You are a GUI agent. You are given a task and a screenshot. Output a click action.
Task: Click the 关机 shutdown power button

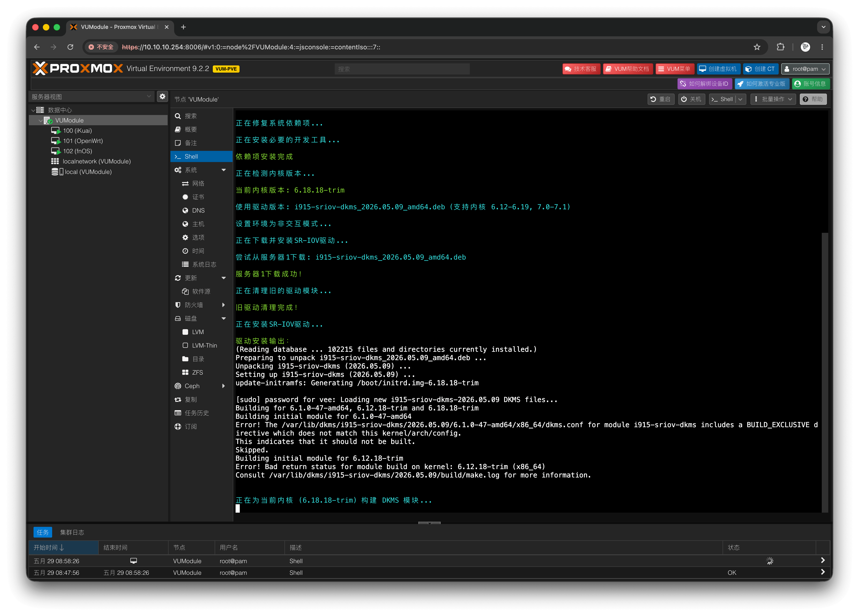[x=691, y=99]
